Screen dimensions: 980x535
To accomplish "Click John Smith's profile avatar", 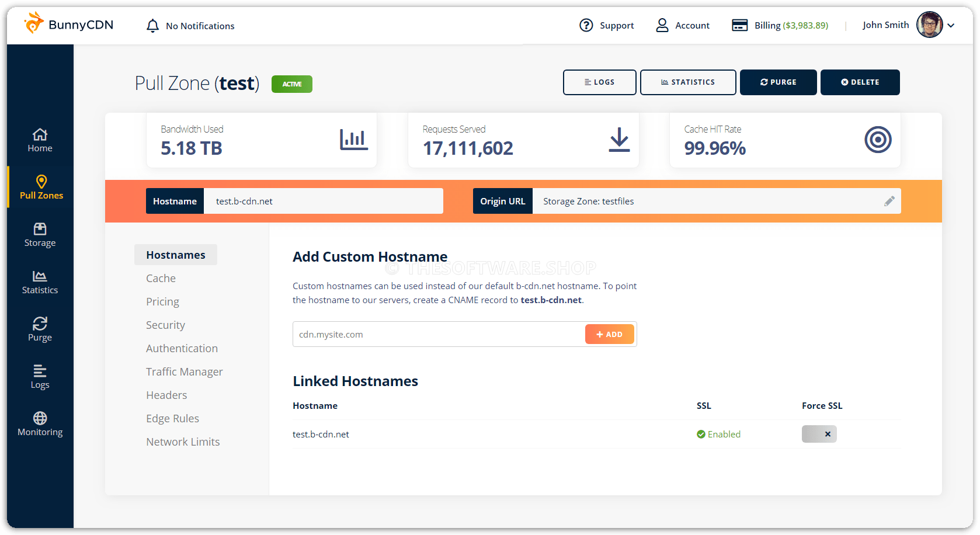I will pyautogui.click(x=929, y=25).
